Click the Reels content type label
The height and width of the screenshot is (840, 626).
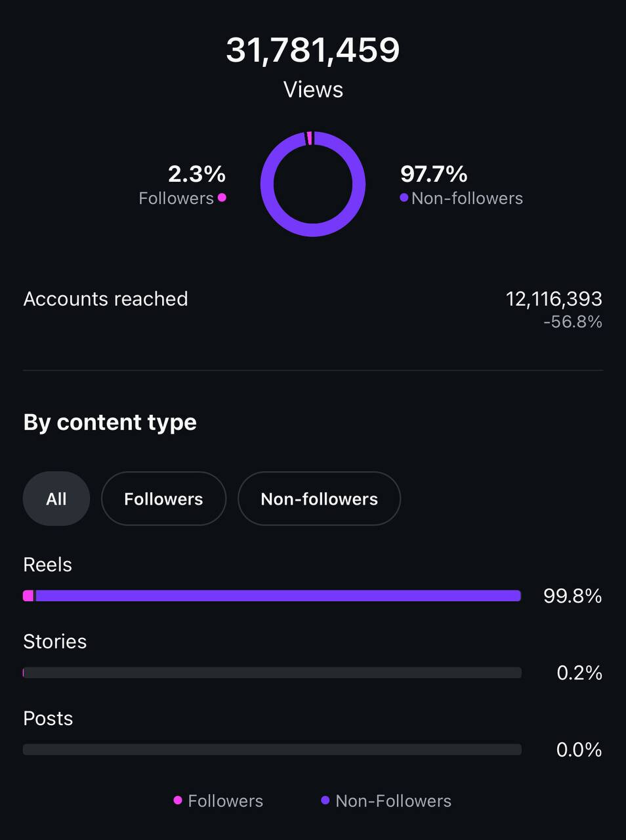47,564
